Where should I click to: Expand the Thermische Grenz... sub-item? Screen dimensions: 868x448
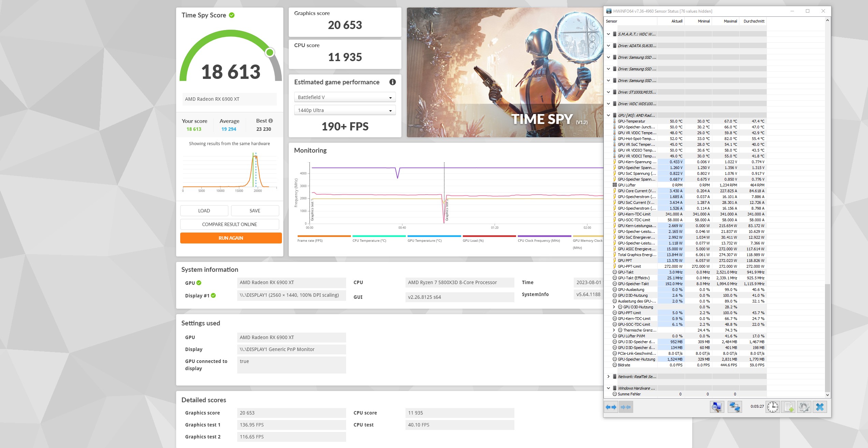[614, 330]
